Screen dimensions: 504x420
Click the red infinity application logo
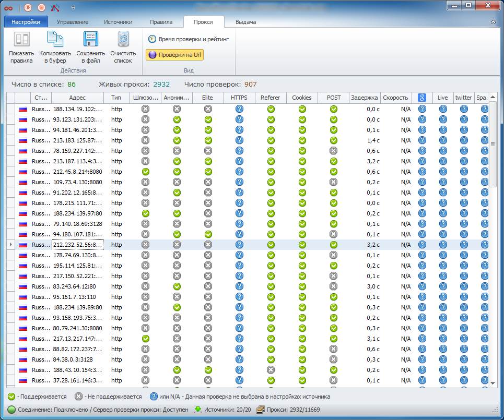(x=8, y=7)
